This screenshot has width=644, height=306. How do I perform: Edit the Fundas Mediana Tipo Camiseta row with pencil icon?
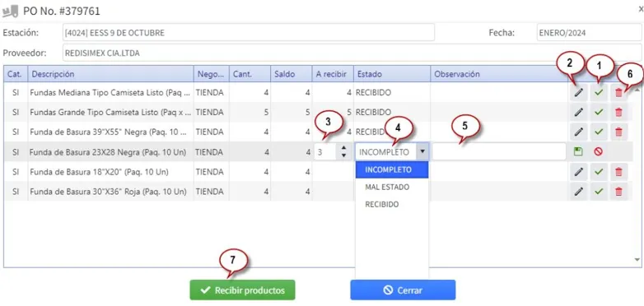(x=579, y=93)
